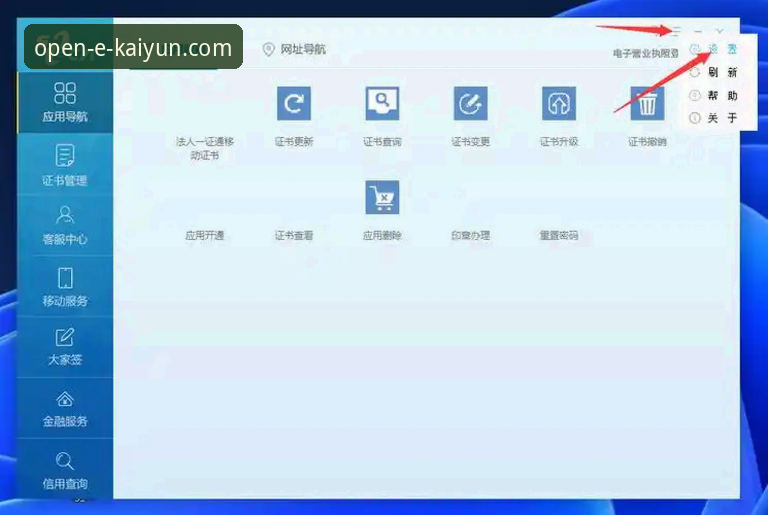Open 信用查询 in the sidebar
This screenshot has height=515, width=768.
65,469
